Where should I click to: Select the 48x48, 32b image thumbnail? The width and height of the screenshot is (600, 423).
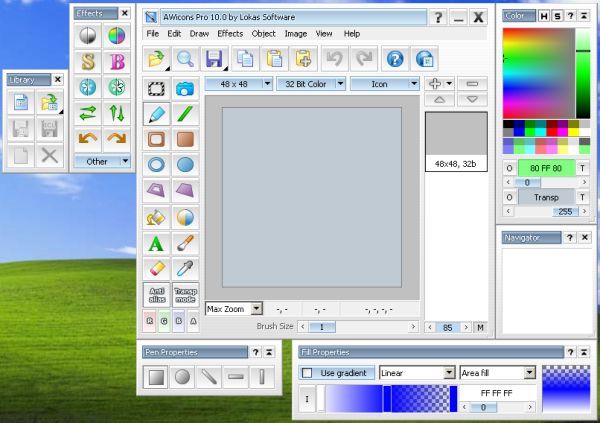tap(456, 142)
